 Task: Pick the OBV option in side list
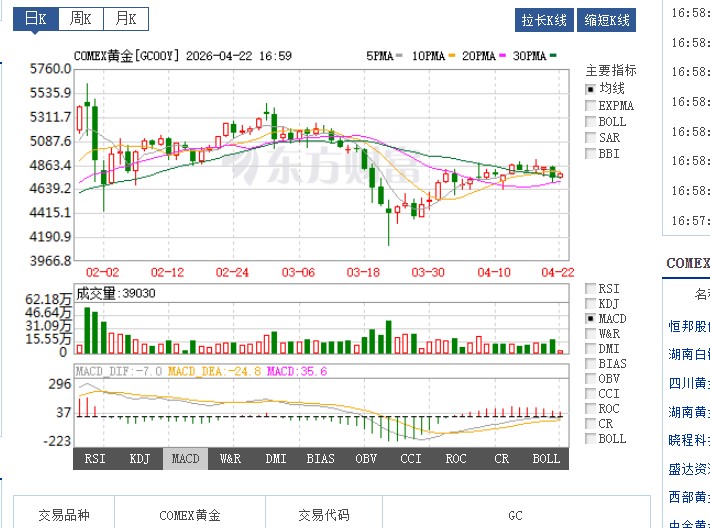point(590,379)
